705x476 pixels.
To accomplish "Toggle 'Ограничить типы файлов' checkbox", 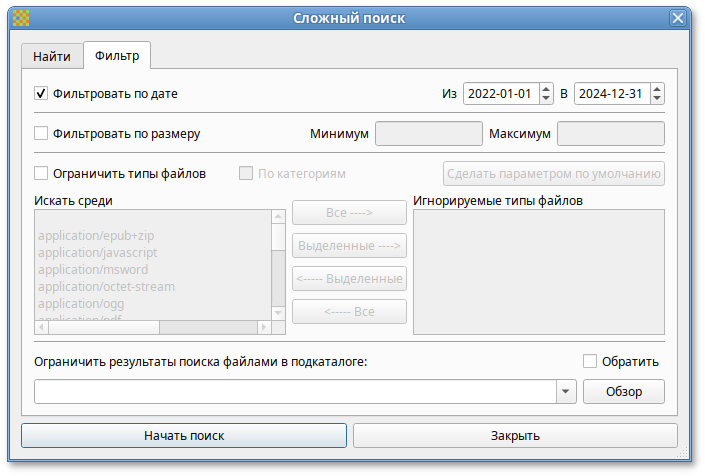I will [x=41, y=173].
